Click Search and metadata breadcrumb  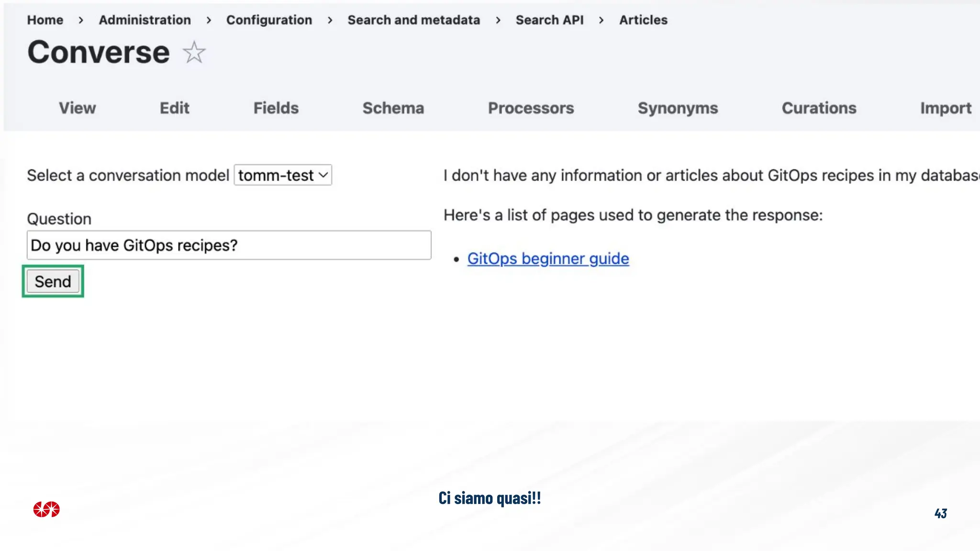point(413,20)
